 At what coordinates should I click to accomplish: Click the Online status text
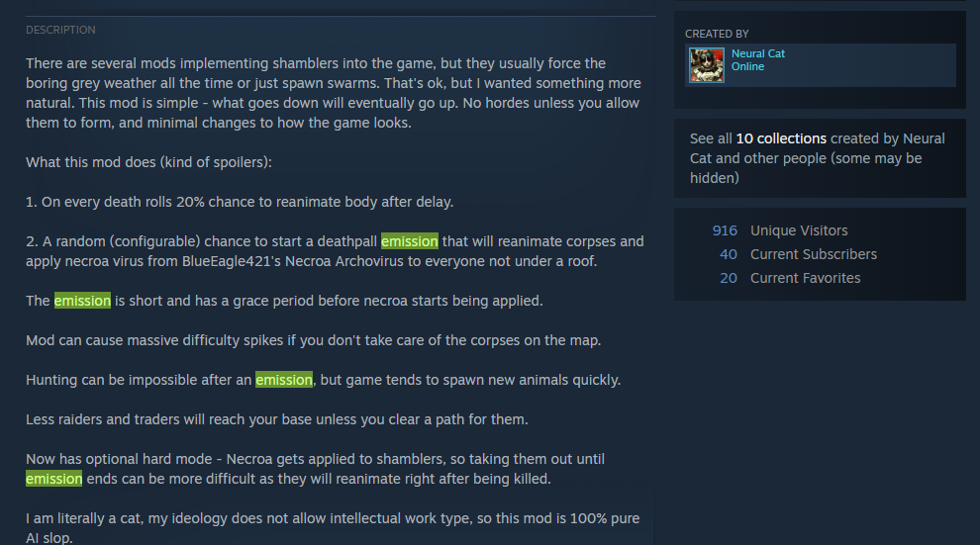747,67
